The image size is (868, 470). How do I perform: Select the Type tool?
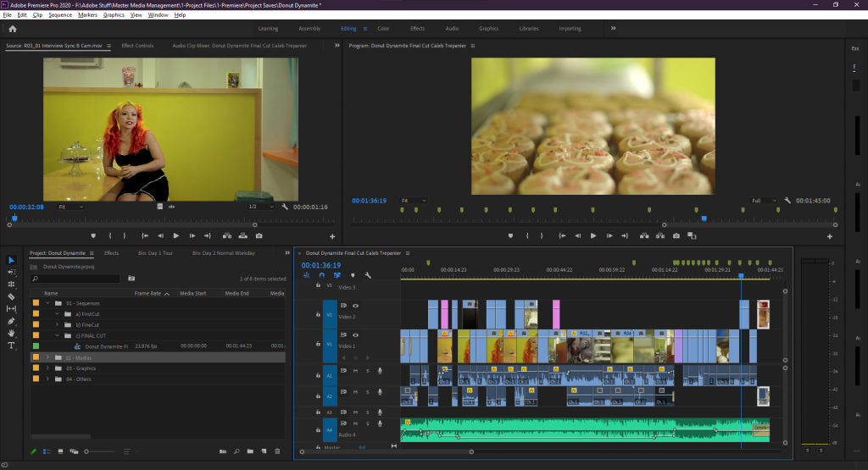12,346
